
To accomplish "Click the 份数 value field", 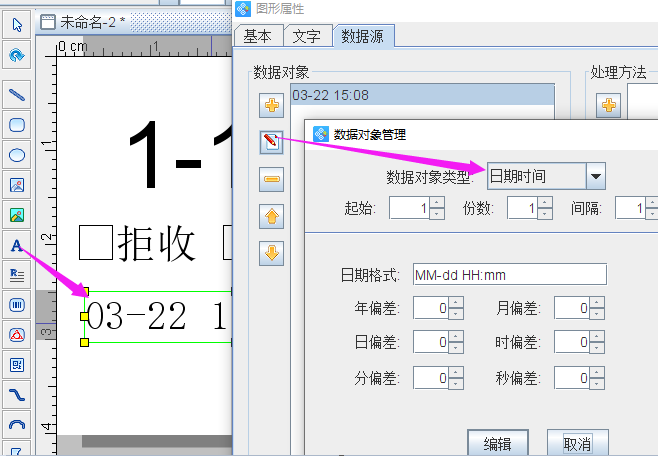I will click(x=522, y=208).
